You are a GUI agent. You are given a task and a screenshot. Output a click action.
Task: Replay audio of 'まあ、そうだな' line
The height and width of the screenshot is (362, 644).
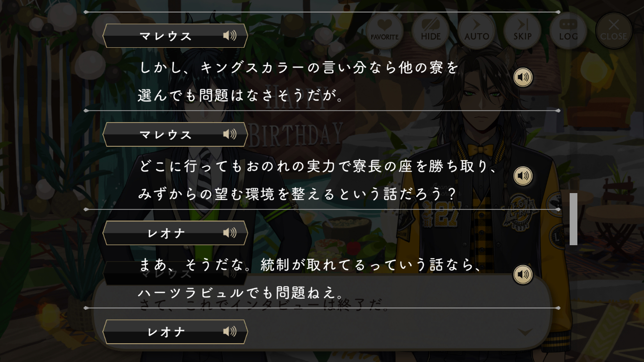click(x=523, y=275)
